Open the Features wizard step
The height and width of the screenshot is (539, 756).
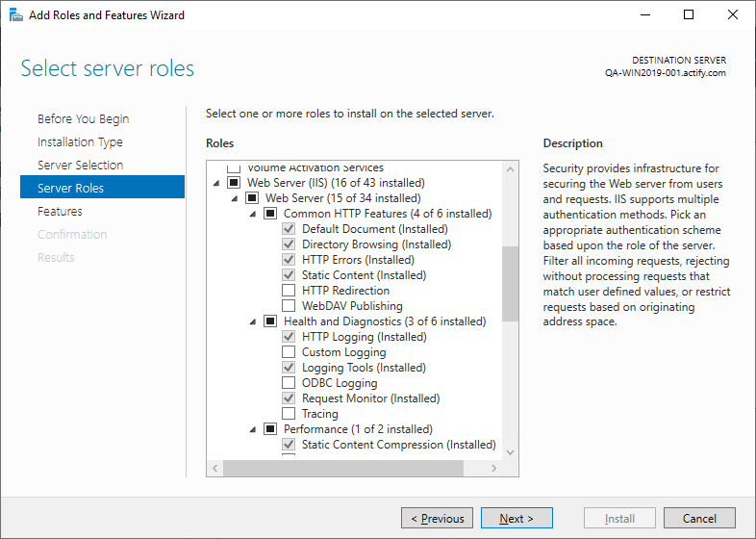(x=60, y=212)
